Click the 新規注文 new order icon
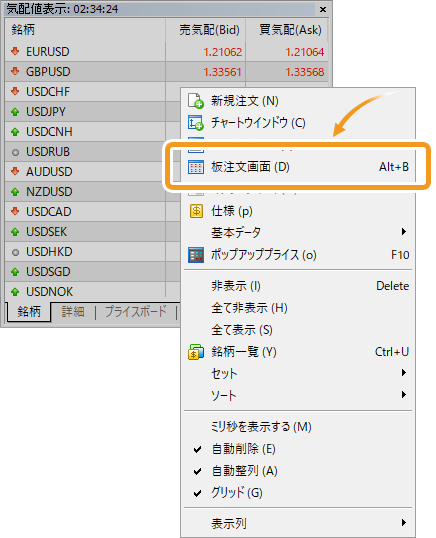Image resolution: width=436 pixels, height=538 pixels. pos(196,101)
